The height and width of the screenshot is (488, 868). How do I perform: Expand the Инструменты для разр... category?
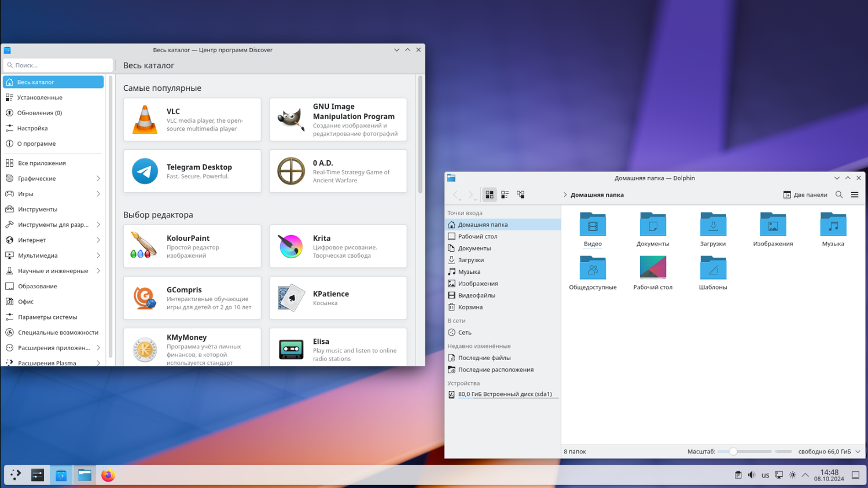tap(98, 225)
